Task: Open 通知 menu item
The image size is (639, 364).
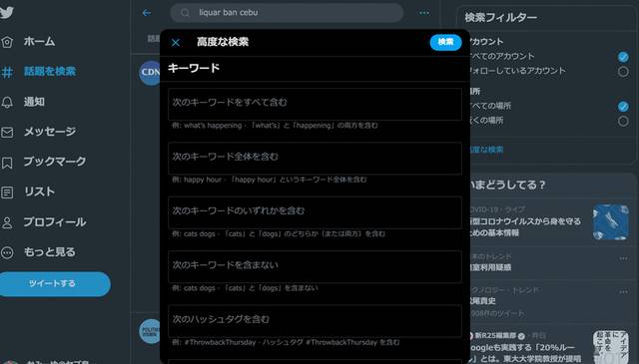Action: 34,102
